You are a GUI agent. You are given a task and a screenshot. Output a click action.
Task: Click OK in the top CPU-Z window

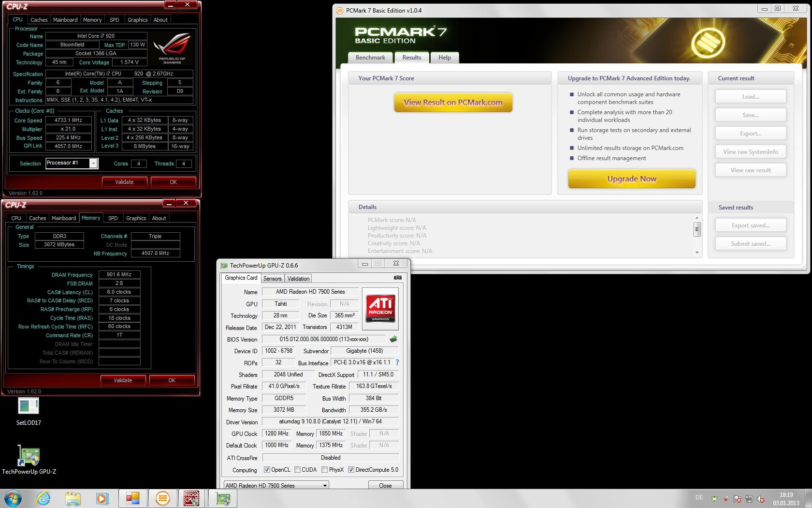(x=173, y=182)
